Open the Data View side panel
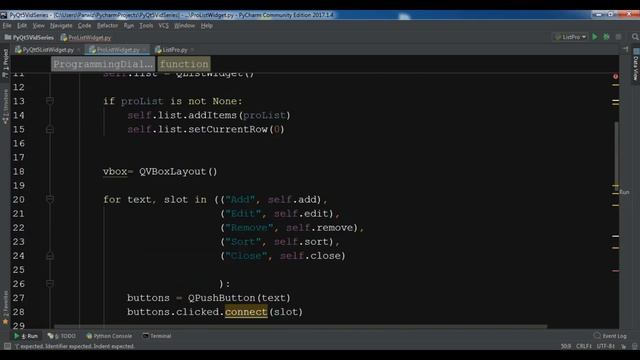This screenshot has width=640, height=360. (x=636, y=65)
